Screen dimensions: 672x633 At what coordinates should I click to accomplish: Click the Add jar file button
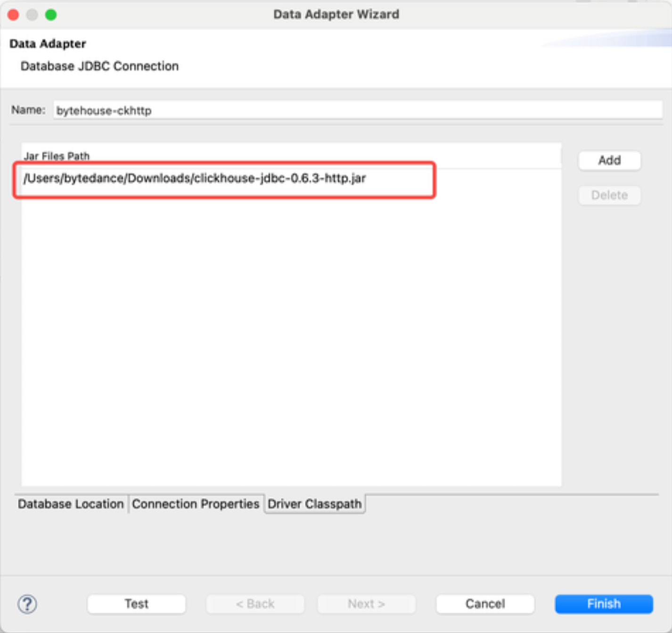(609, 161)
